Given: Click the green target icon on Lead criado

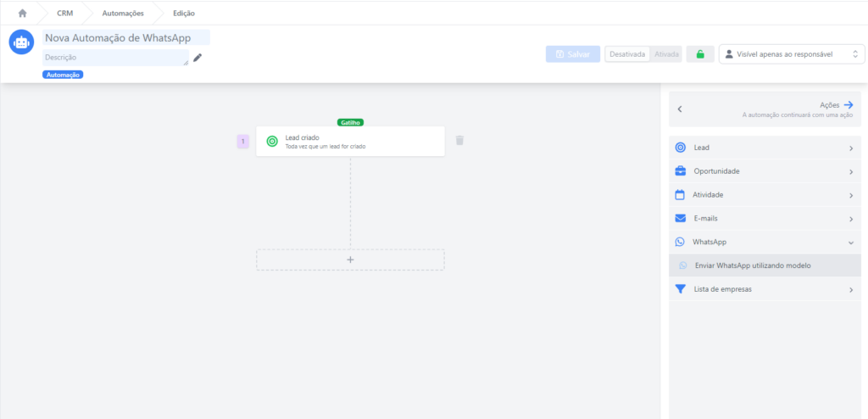Looking at the screenshot, I should (271, 142).
